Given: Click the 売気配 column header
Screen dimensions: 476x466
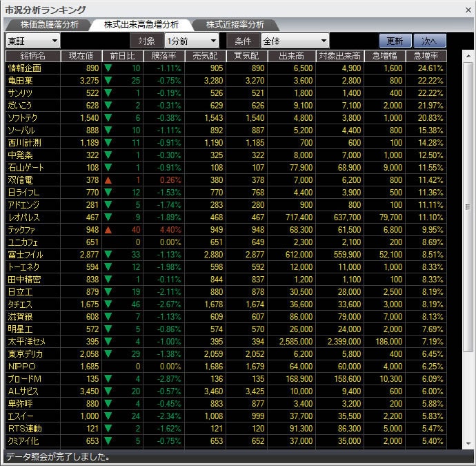Looking at the screenshot, I should click(x=205, y=56).
